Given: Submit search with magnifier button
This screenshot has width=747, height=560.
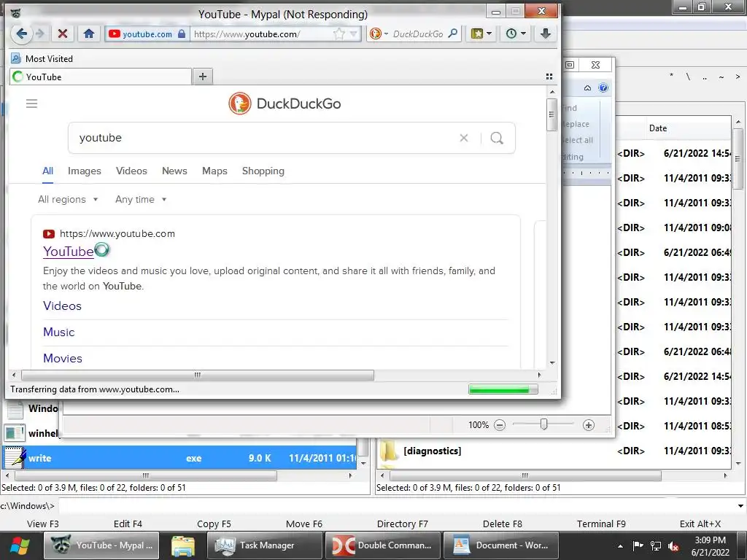Looking at the screenshot, I should [x=497, y=138].
